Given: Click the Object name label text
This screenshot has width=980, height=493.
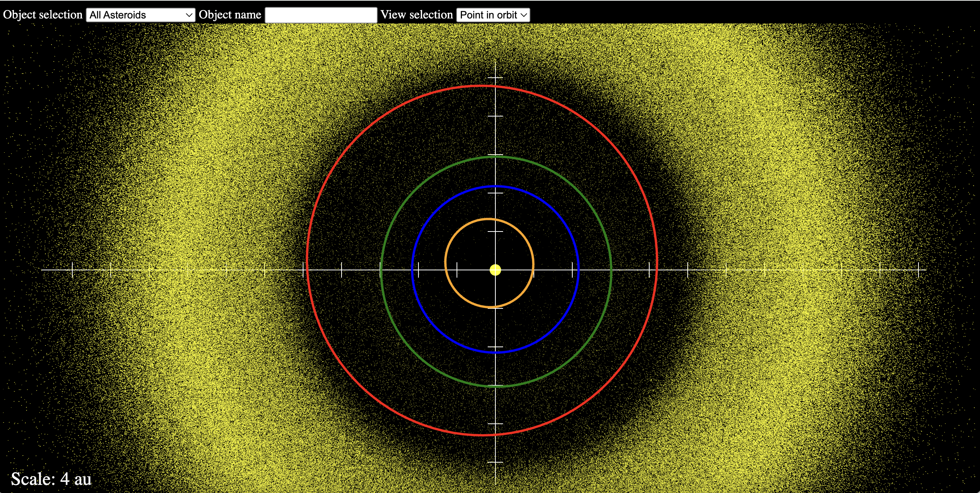Looking at the screenshot, I should pos(230,15).
